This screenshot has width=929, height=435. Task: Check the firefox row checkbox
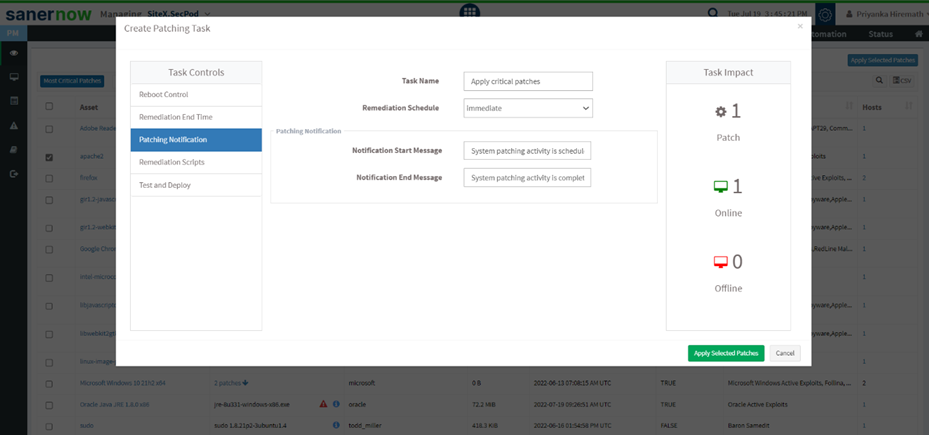(x=49, y=178)
